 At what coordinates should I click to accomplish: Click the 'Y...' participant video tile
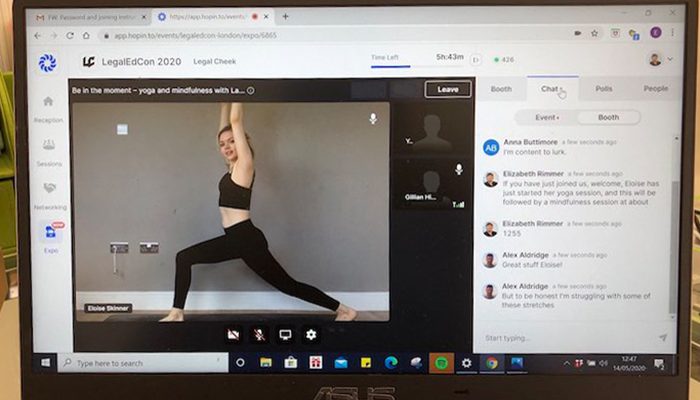point(432,130)
